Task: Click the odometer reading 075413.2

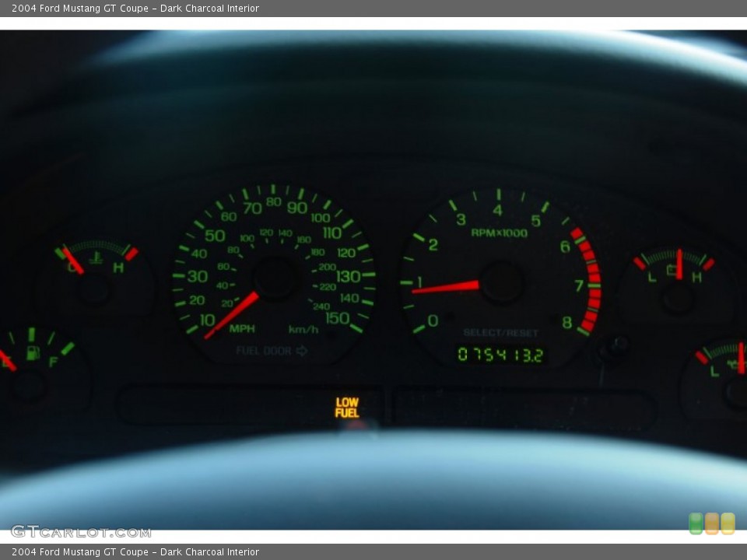Action: (500, 355)
